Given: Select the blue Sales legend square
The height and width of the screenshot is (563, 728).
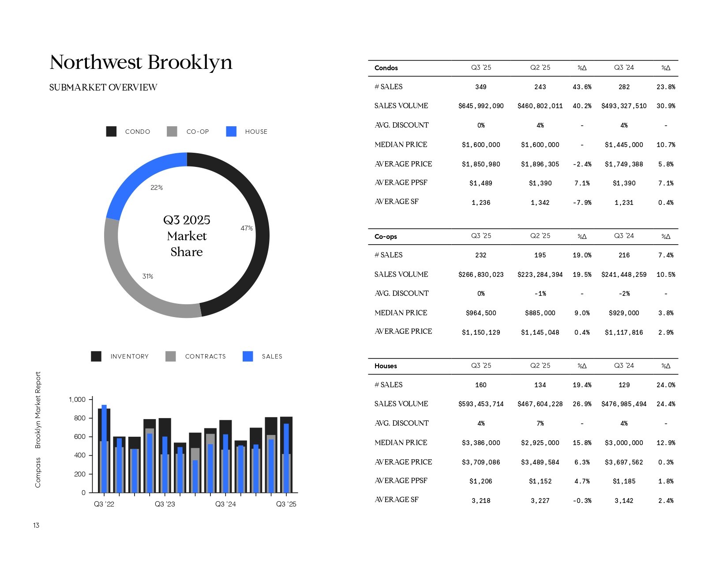Looking at the screenshot, I should pyautogui.click(x=248, y=356).
